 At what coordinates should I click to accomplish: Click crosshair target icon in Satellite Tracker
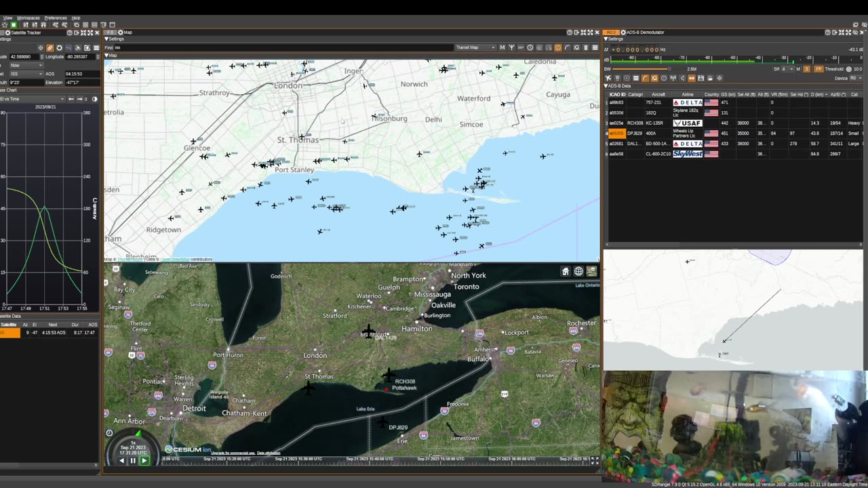[x=41, y=48]
